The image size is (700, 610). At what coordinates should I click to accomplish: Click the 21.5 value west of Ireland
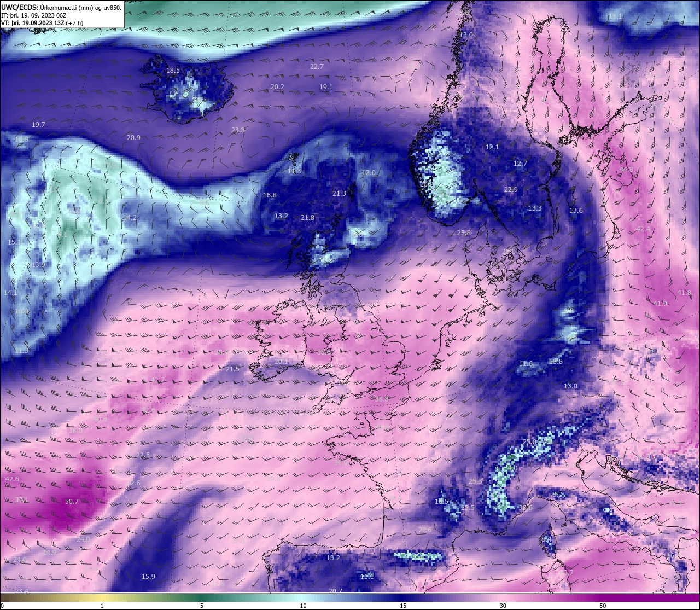[232, 369]
